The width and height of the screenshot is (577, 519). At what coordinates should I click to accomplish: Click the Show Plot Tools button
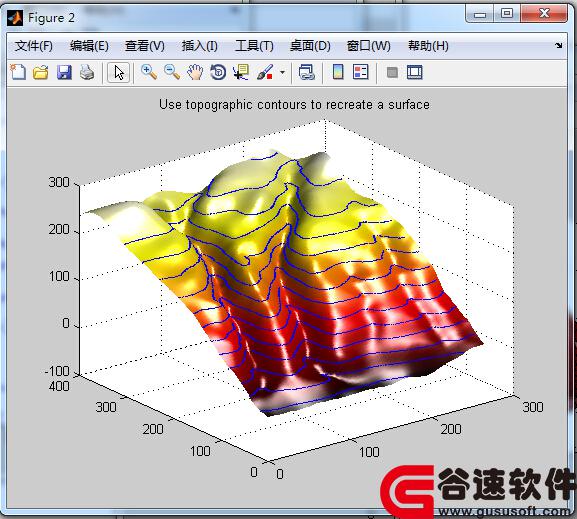[415, 72]
